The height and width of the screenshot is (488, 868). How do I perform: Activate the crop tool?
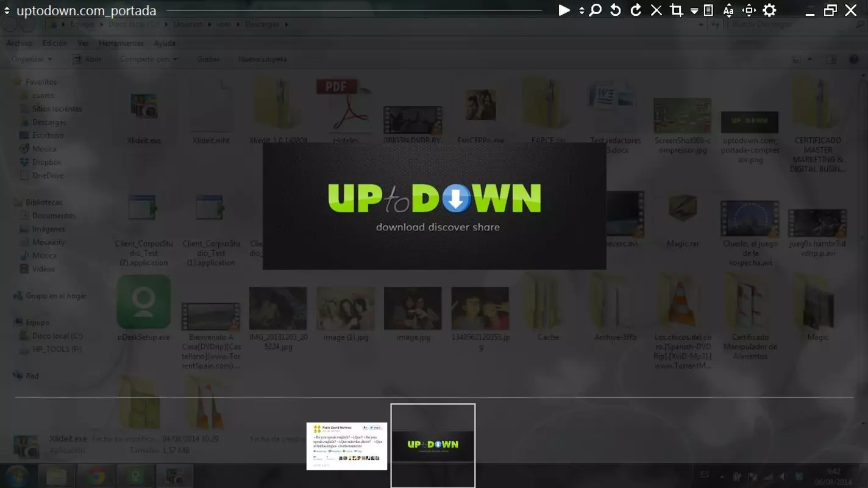coord(676,10)
